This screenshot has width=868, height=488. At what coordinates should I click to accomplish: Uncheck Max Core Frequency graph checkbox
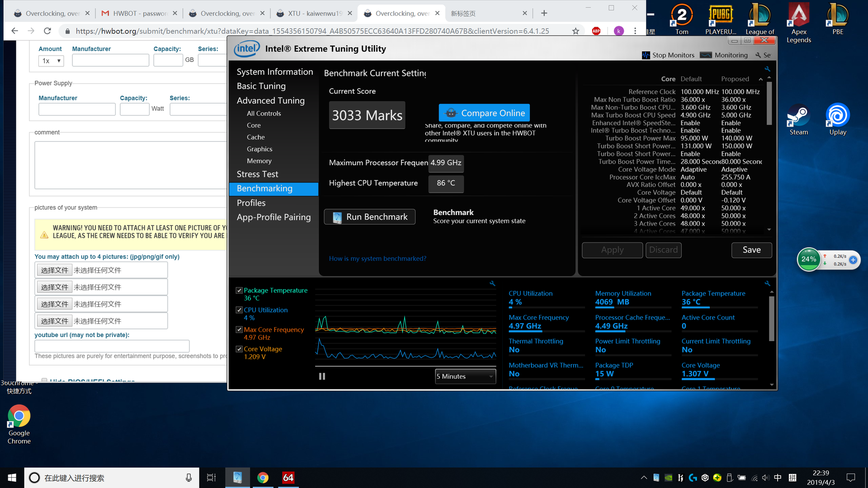tap(239, 330)
